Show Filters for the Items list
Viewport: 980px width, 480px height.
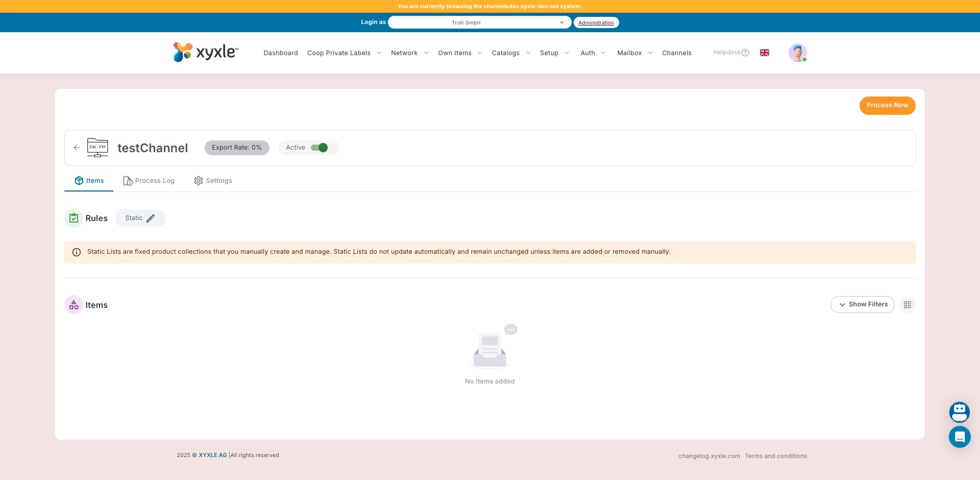[x=862, y=305]
